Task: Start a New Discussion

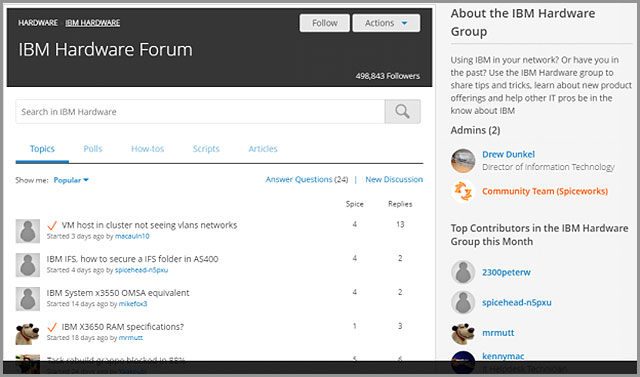Action: coord(394,179)
